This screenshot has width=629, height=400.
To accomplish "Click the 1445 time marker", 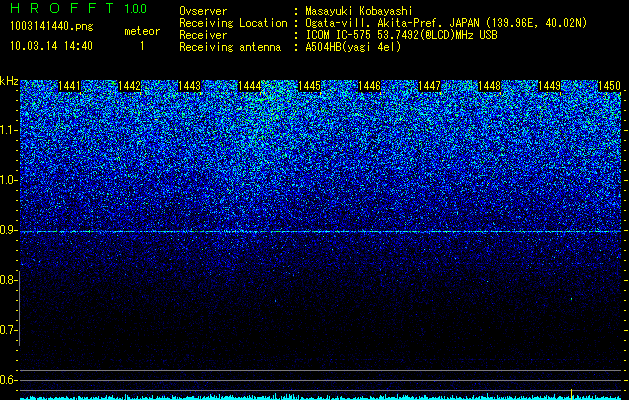I will pos(310,86).
